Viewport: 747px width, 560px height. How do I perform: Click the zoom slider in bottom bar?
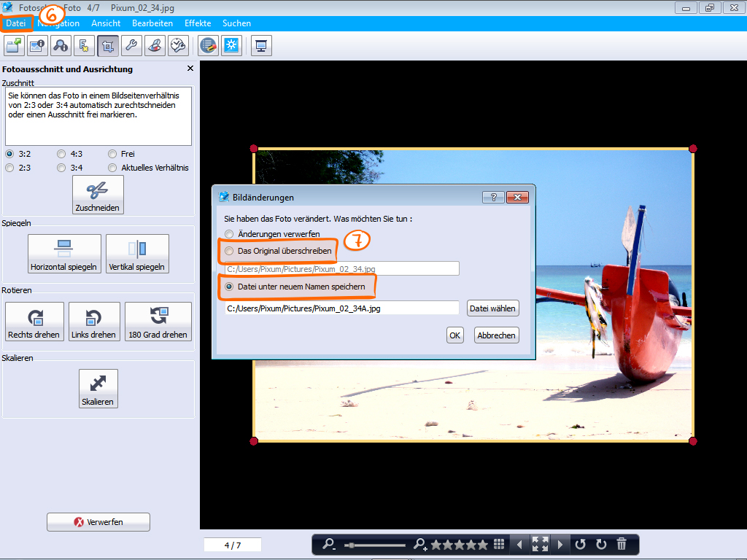[x=376, y=545]
